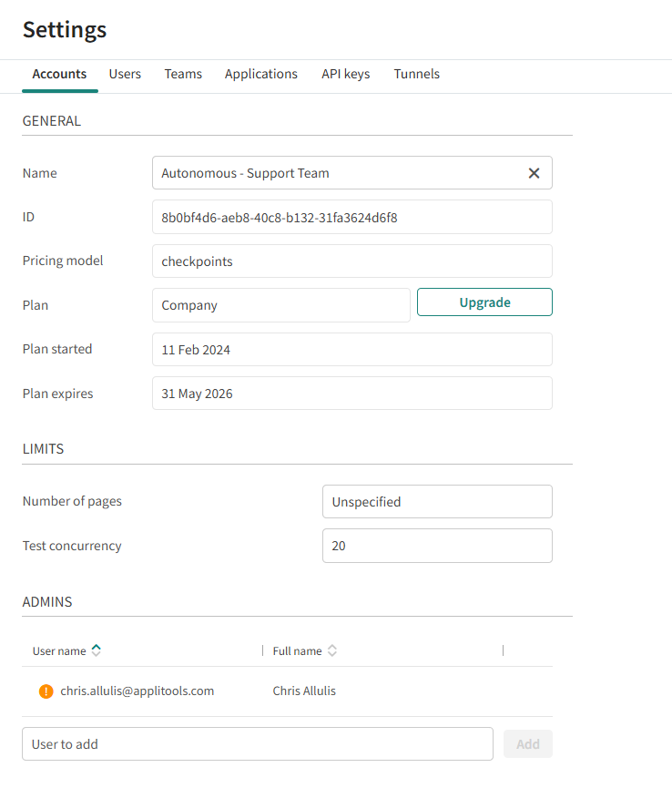Click the Pricing model field

tap(351, 261)
